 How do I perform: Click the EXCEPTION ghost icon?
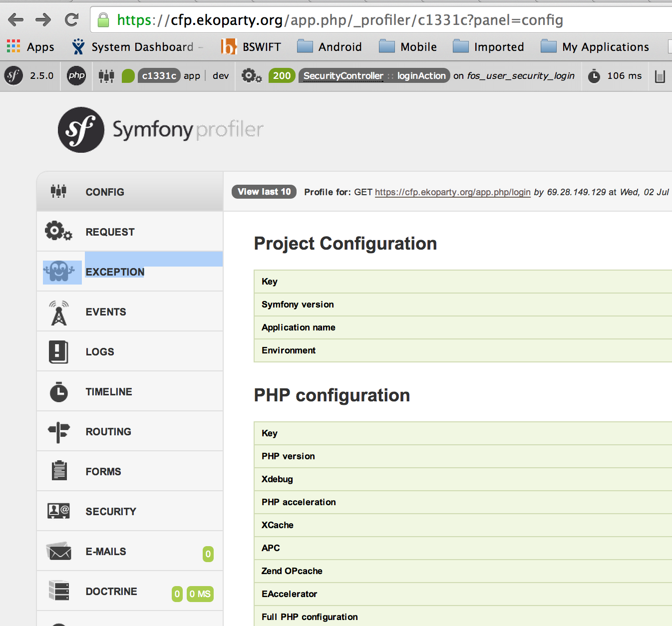(59, 272)
